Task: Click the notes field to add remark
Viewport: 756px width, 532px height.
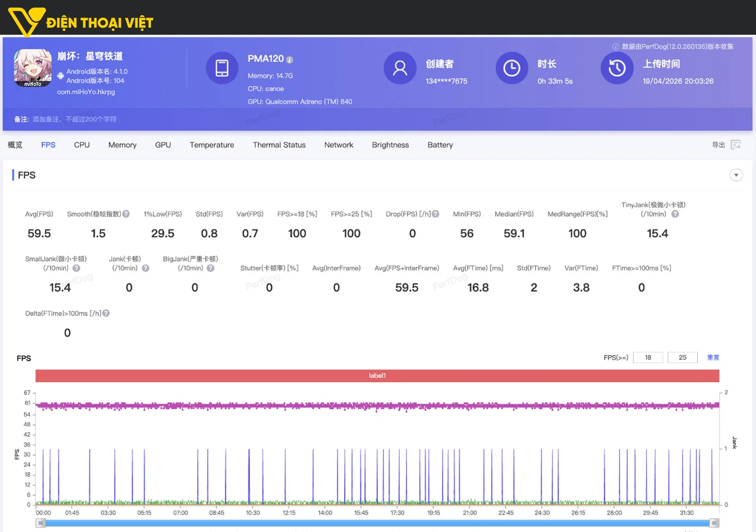Action: point(75,119)
